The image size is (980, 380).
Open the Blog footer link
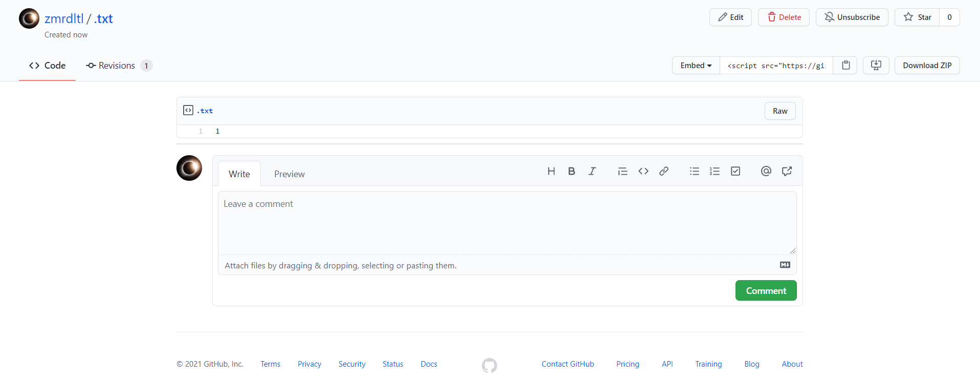(x=752, y=364)
